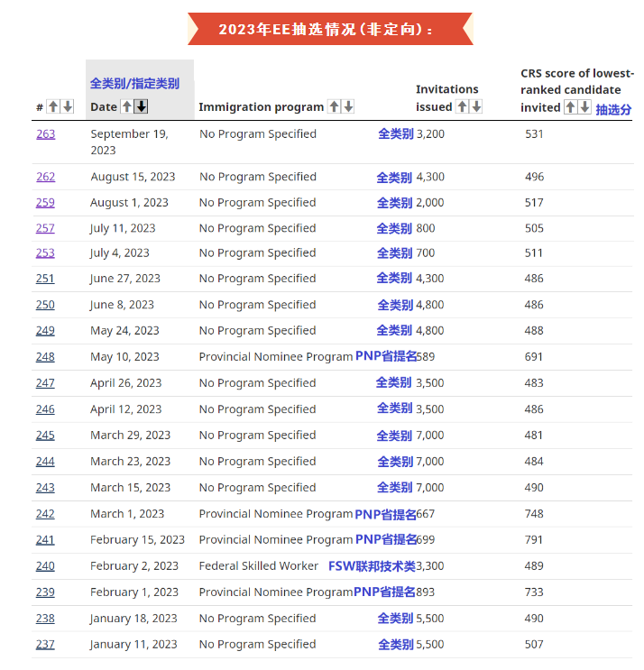The image size is (644, 670).
Task: Sort the # column ascending
Action: (x=53, y=106)
